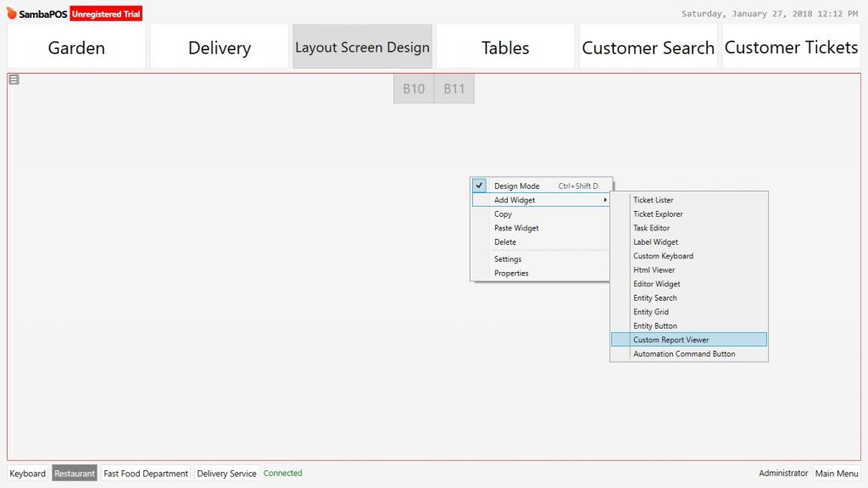Screen dimensions: 868x488
Task: Click the Unregistered Trial badge
Action: click(106, 14)
